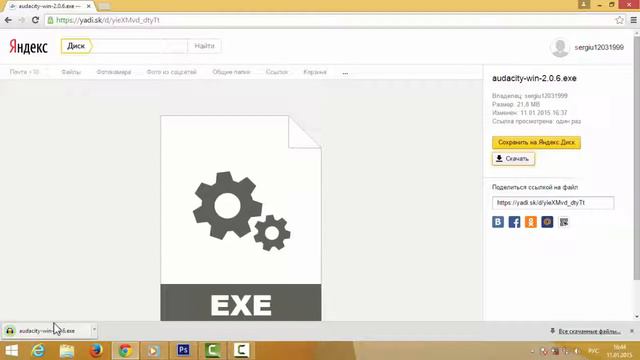Open the Фото из соцсетей tab
The height and width of the screenshot is (360, 640).
[171, 72]
